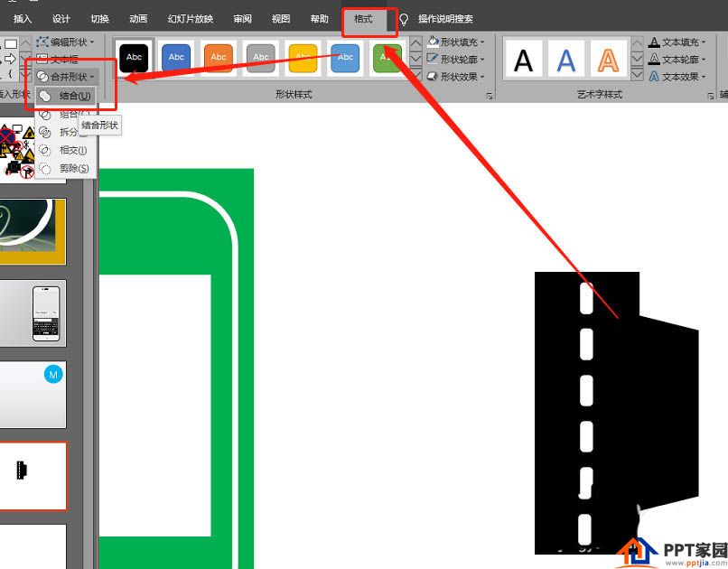This screenshot has width=728, height=569.
Task: Click the 组合 combine icon in menu
Action: pyautogui.click(x=45, y=114)
